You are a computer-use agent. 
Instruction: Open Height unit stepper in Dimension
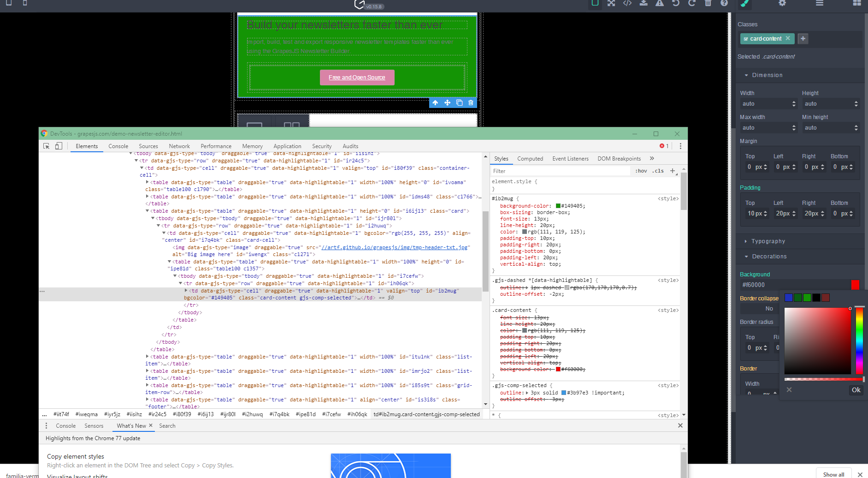(856, 104)
